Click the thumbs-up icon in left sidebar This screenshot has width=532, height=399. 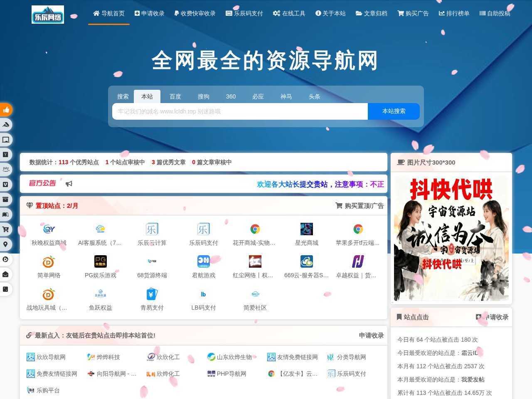point(6,109)
